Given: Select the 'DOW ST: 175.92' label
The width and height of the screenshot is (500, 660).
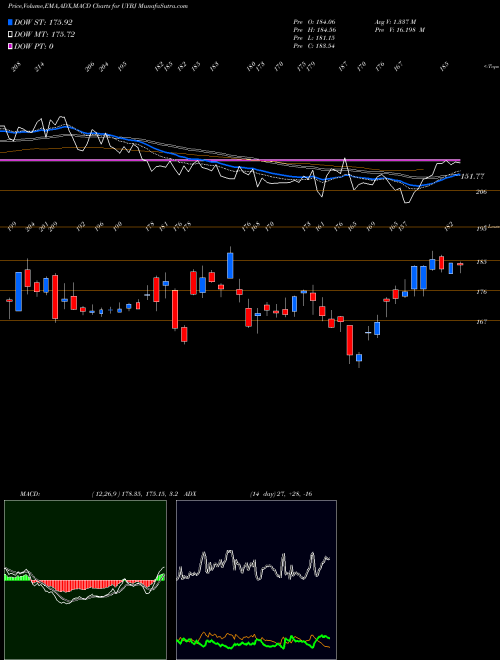Looking at the screenshot, I should [x=43, y=22].
